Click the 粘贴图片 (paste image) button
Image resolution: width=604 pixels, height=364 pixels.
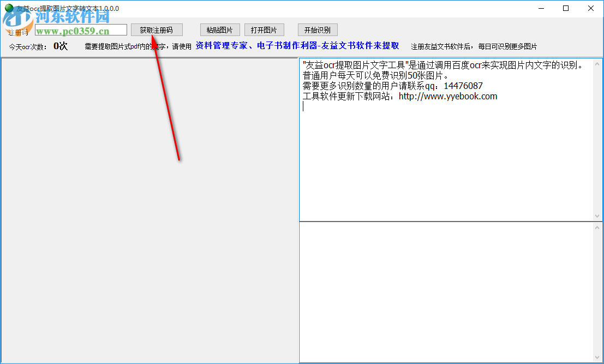click(x=220, y=29)
